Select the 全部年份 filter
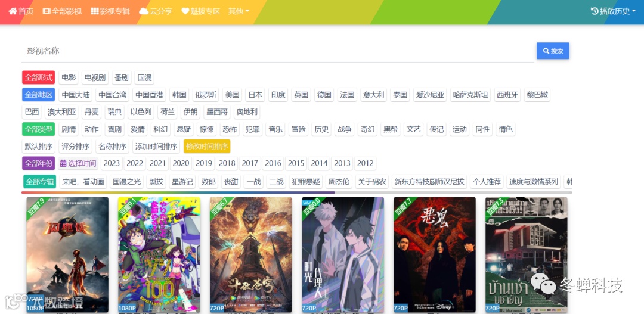Image resolution: width=644 pixels, height=314 pixels. [x=39, y=163]
